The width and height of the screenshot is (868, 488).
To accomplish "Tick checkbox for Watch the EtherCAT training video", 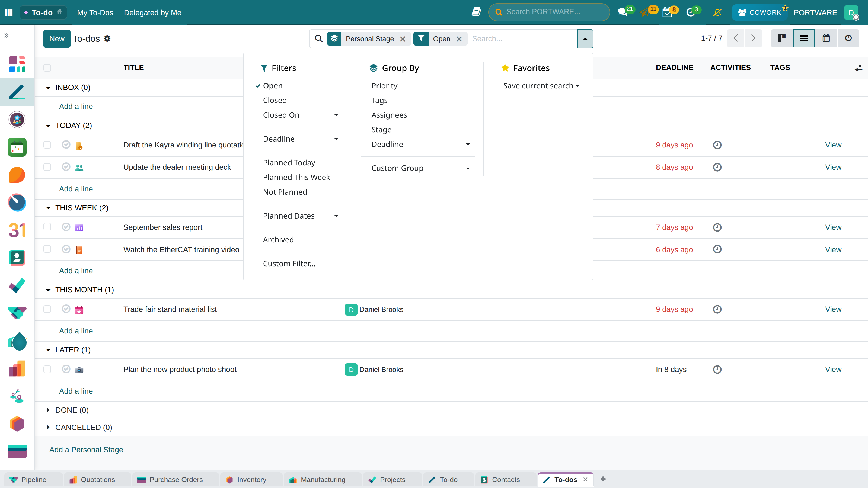I will pyautogui.click(x=47, y=249).
